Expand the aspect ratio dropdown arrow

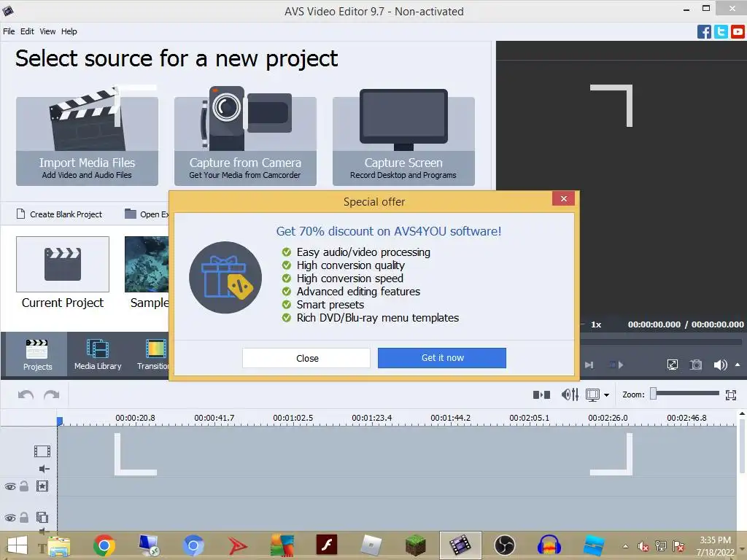pyautogui.click(x=606, y=395)
